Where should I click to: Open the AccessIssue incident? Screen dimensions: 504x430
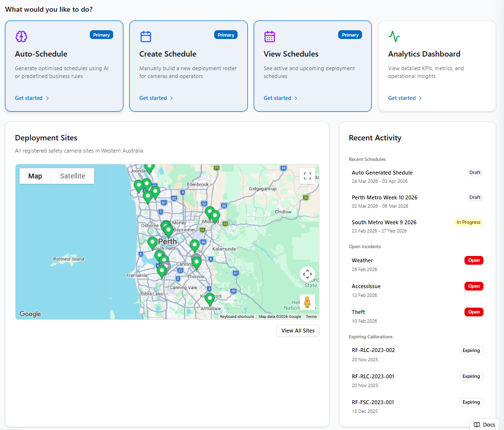(x=417, y=290)
